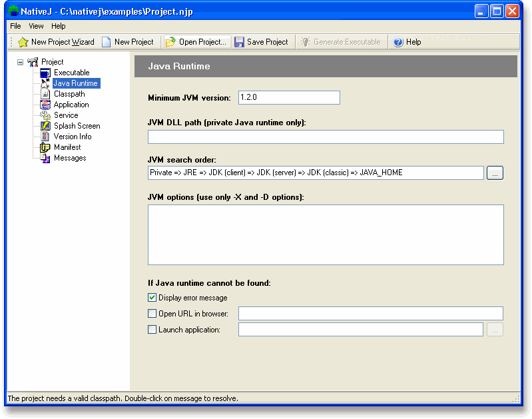This screenshot has width=532, height=419.
Task: Click the Save Project floppy disk icon
Action: coord(239,42)
